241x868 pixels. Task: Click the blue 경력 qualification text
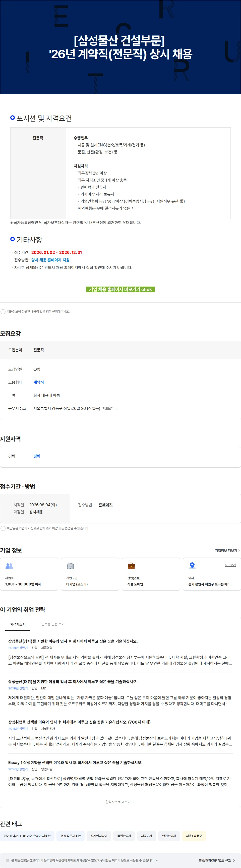coord(37,456)
